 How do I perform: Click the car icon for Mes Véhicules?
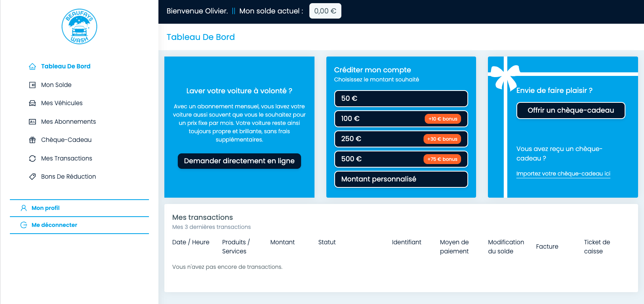click(x=32, y=103)
